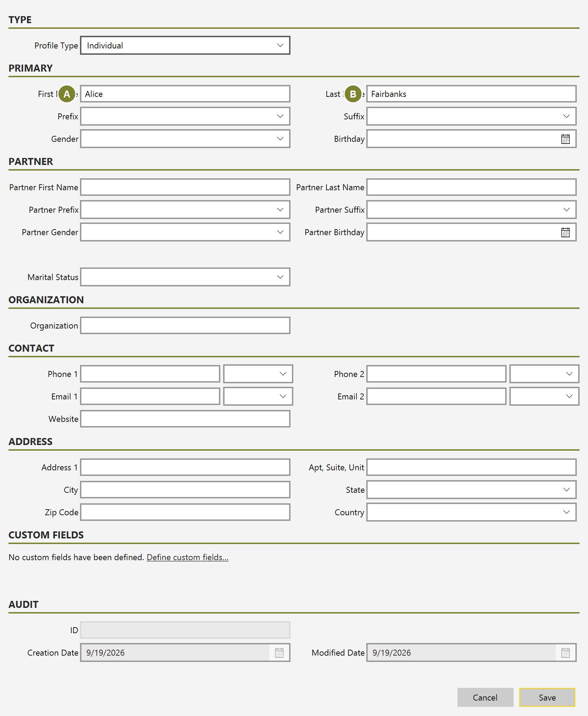Open the Phone 1 type dropdown

[258, 374]
